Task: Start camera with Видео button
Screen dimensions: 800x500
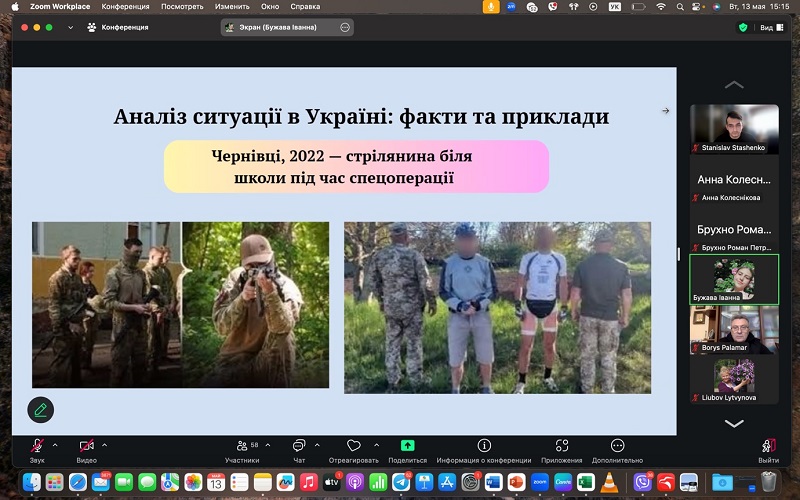Action: [x=86, y=450]
